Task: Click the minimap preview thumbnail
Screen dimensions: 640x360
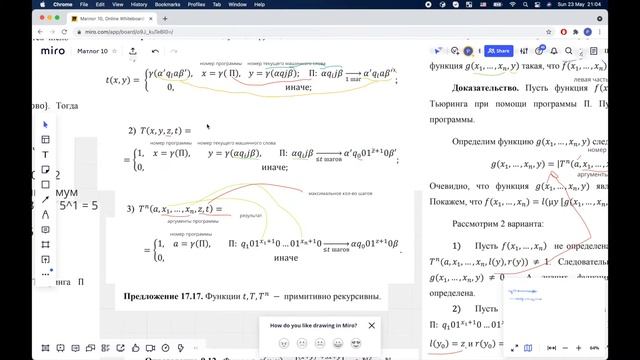Action: (x=554, y=310)
